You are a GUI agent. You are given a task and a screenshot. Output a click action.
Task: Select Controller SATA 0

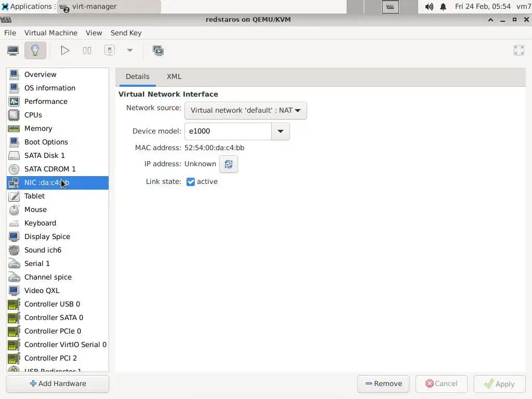(x=58, y=317)
